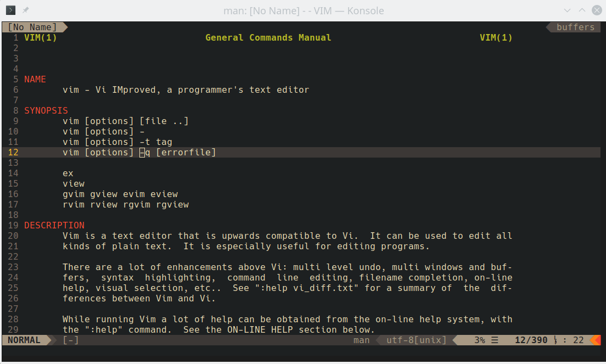Image resolution: width=606 pixels, height=364 pixels.
Task: Click the SYNOPSIS section heading
Action: (x=46, y=110)
